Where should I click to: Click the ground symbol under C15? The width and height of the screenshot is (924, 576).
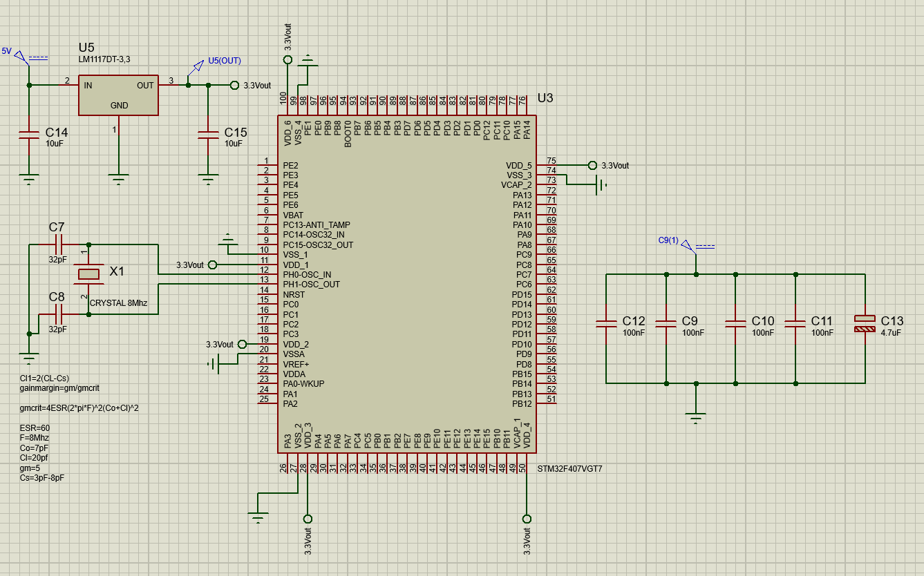[x=208, y=180]
